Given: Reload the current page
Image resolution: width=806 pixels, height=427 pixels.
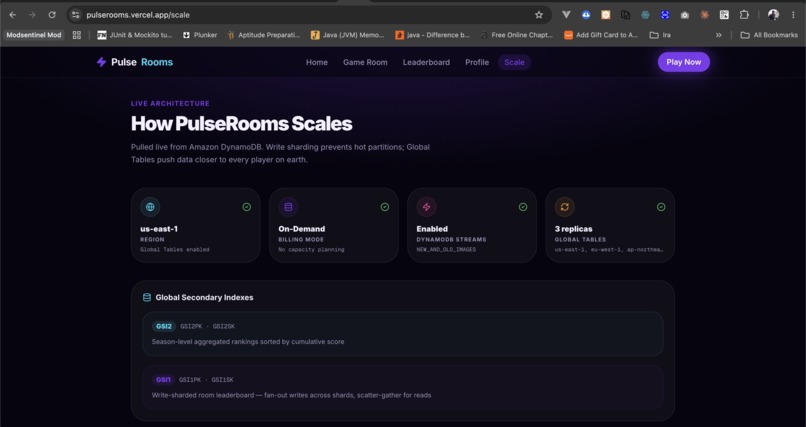Looking at the screenshot, I should pyautogui.click(x=52, y=15).
